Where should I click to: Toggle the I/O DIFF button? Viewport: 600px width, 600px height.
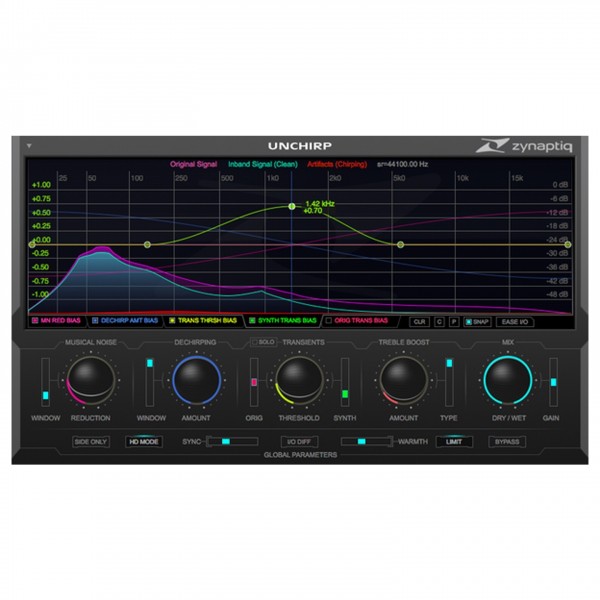click(299, 442)
